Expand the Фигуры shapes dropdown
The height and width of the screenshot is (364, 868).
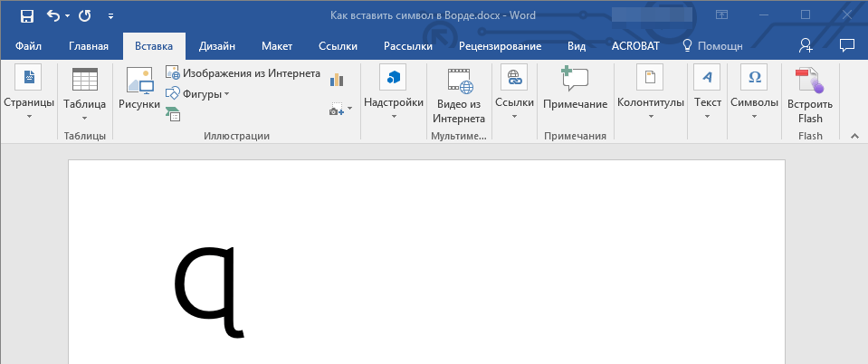tap(198, 93)
